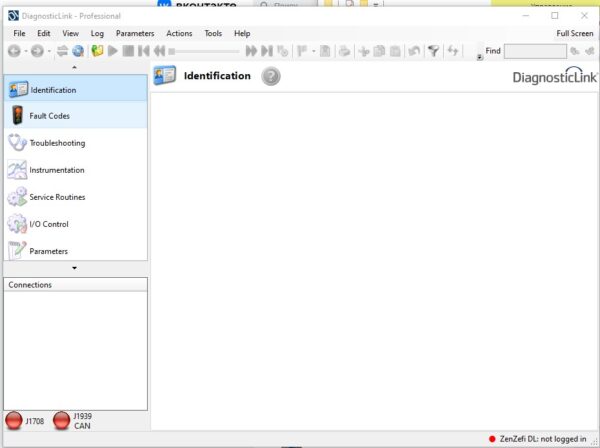The width and height of the screenshot is (600, 448).
Task: Click the print toolbar icon
Action: (344, 51)
